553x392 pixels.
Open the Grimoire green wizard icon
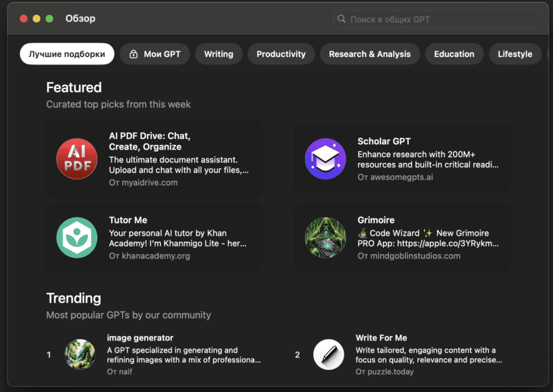click(325, 238)
